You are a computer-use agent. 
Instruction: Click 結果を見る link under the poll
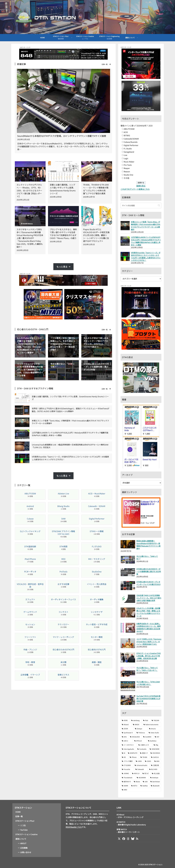click(141, 186)
